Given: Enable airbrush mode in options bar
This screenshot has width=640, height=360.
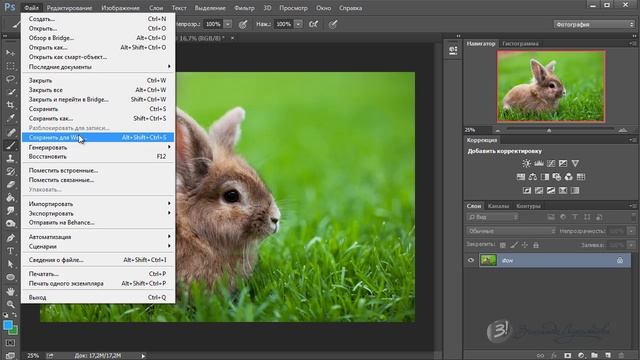Looking at the screenshot, I should 313,24.
